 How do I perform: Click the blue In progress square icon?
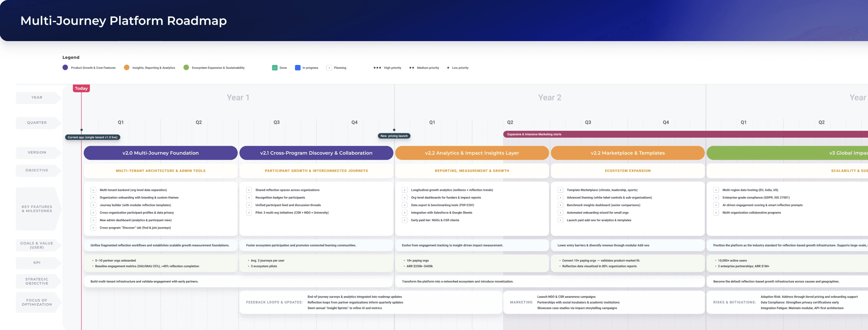coord(298,68)
